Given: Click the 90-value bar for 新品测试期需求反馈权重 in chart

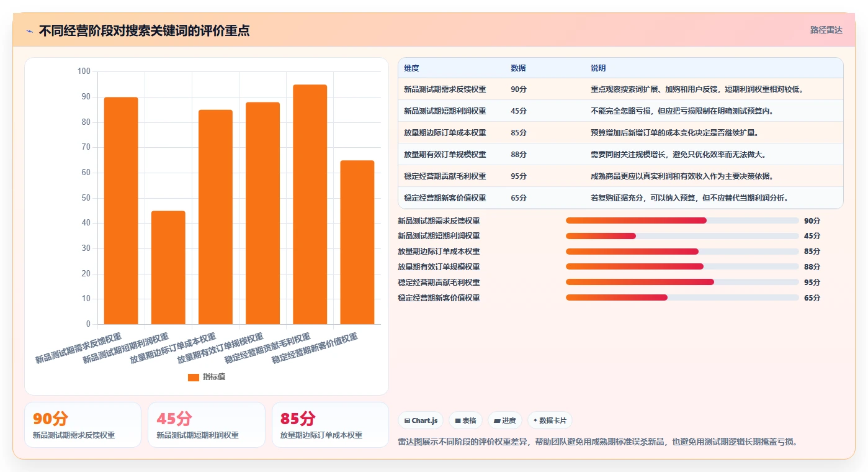Looking at the screenshot, I should [121, 211].
